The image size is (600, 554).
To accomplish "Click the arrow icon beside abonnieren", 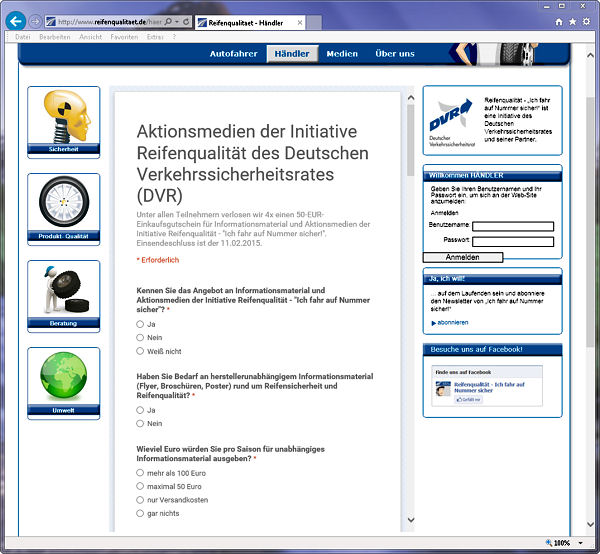I will pyautogui.click(x=434, y=323).
